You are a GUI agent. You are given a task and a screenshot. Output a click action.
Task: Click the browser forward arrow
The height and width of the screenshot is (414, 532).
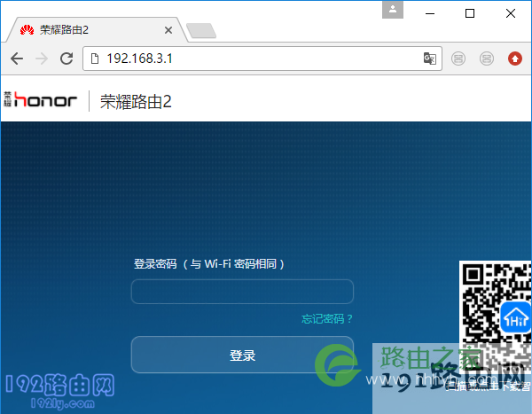(42, 59)
